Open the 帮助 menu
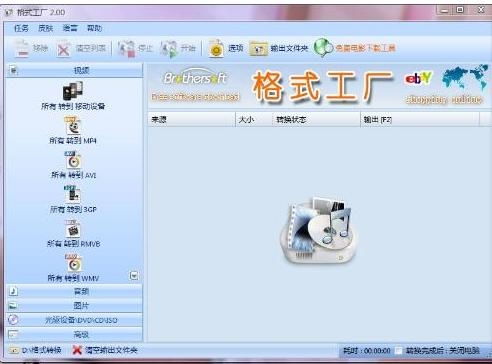This screenshot has width=492, height=364. click(94, 28)
